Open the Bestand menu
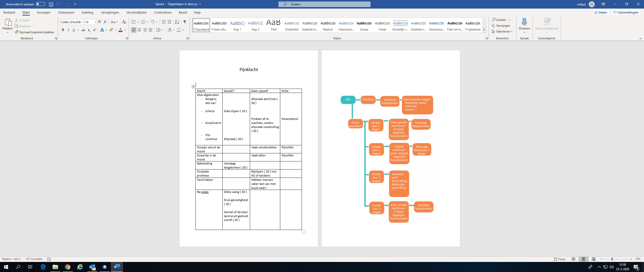Image resolution: width=644 pixels, height=272 pixels. (x=9, y=12)
